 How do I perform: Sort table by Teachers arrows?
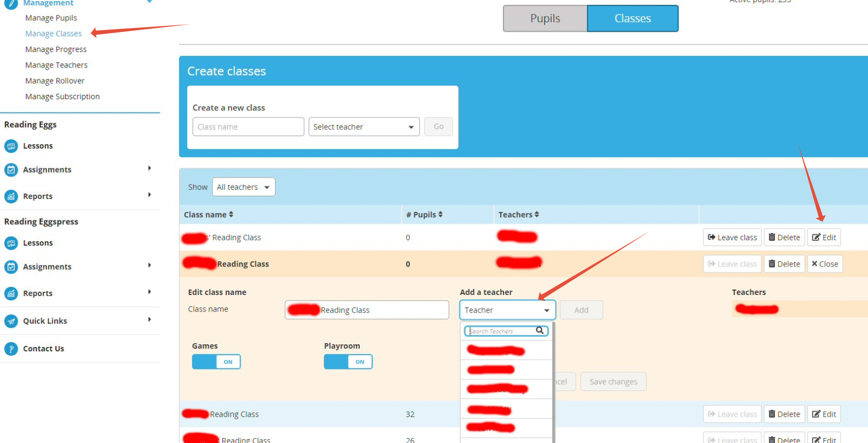537,215
